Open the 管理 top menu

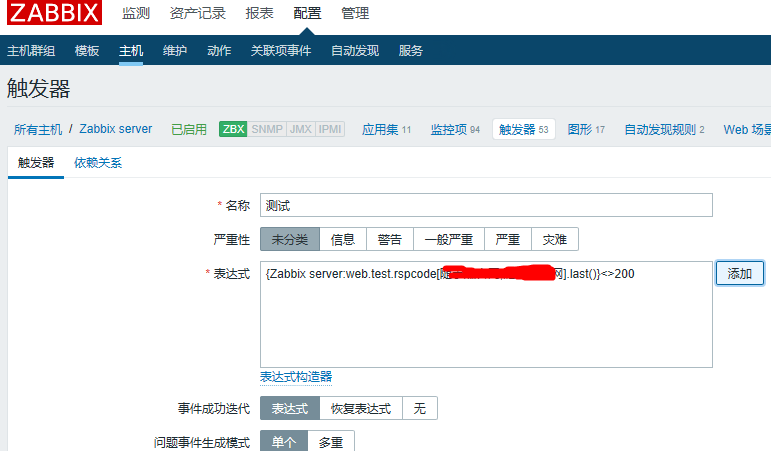(355, 13)
